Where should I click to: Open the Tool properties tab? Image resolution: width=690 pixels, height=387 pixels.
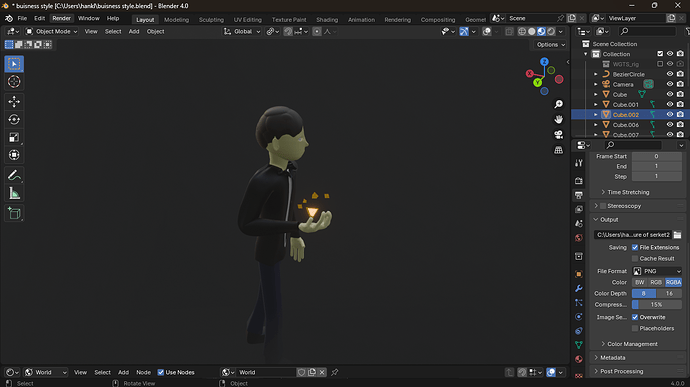click(x=579, y=163)
